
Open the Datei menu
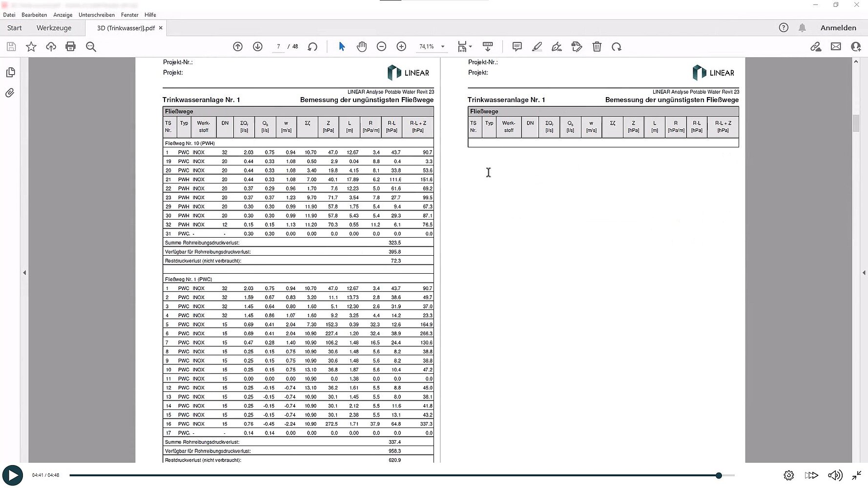point(9,15)
